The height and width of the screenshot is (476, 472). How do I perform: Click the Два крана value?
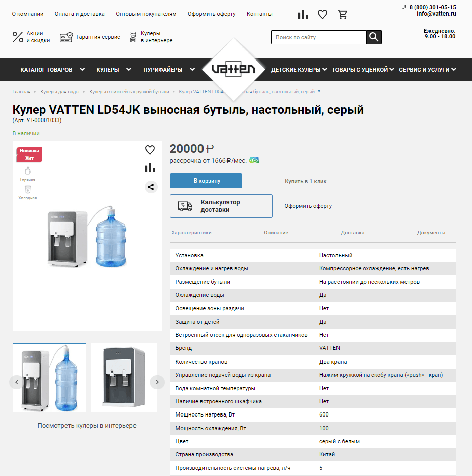pos(333,362)
